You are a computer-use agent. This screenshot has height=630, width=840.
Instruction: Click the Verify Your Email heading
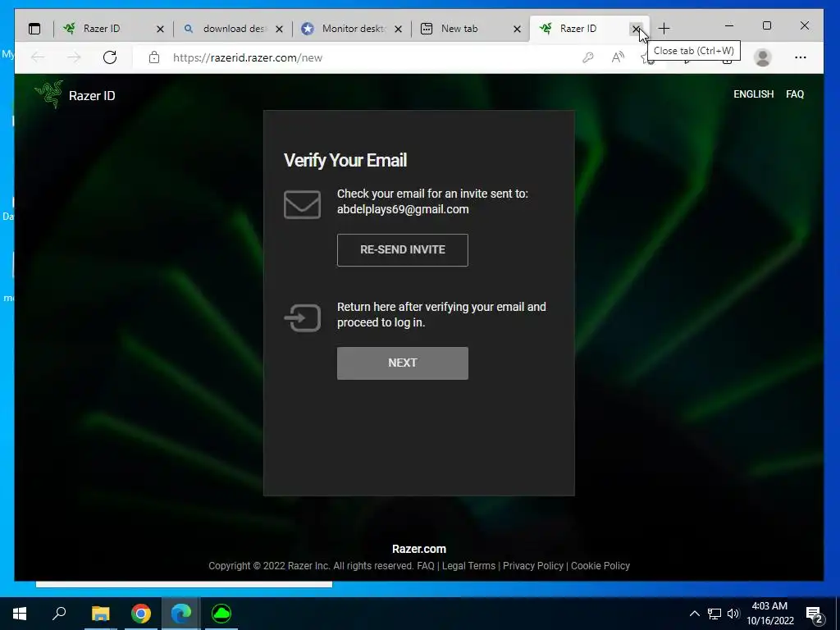tap(345, 160)
